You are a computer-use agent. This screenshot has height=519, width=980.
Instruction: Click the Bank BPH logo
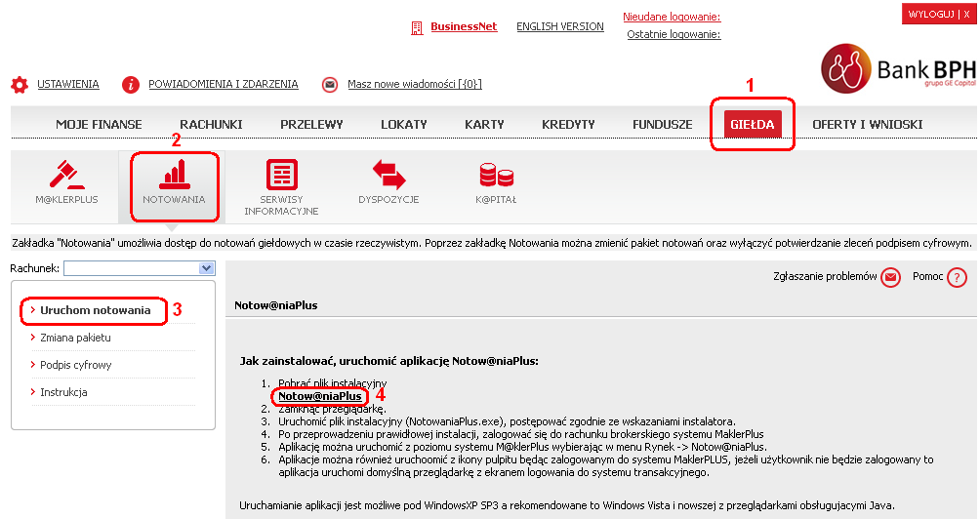[x=898, y=68]
